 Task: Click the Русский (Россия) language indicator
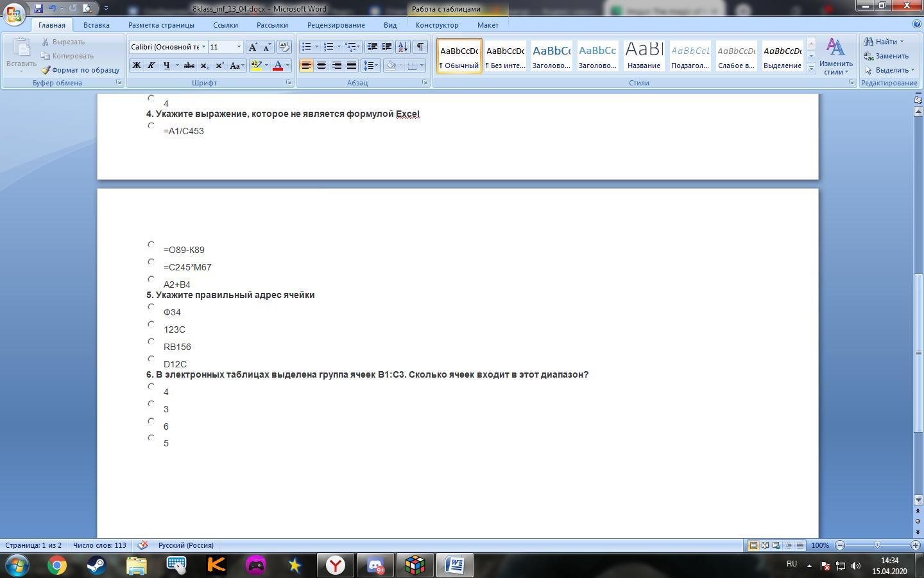point(186,545)
